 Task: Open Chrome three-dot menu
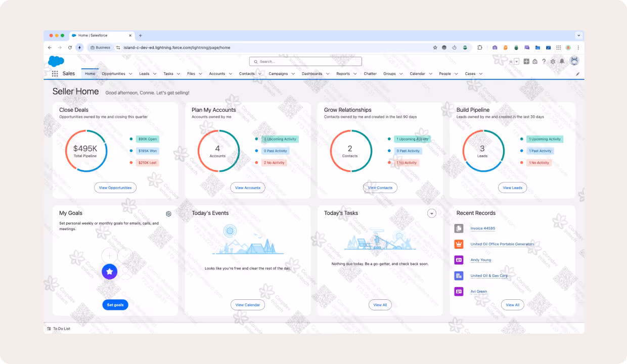(x=578, y=48)
